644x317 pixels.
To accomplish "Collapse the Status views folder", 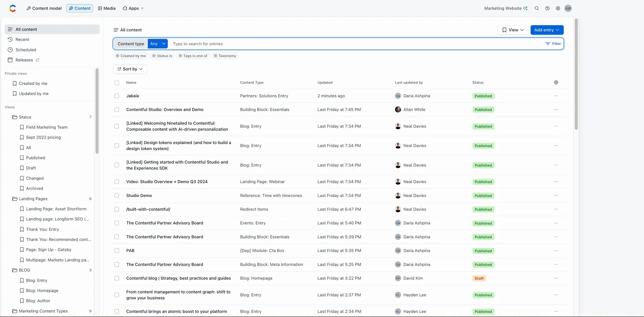I will (52, 117).
